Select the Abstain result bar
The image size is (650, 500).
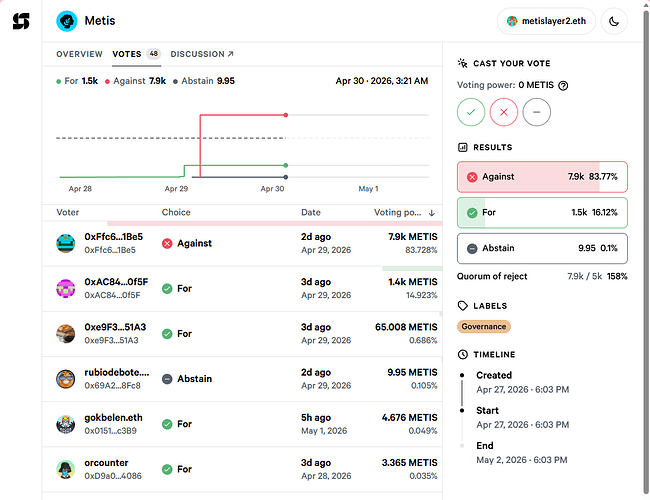542,248
